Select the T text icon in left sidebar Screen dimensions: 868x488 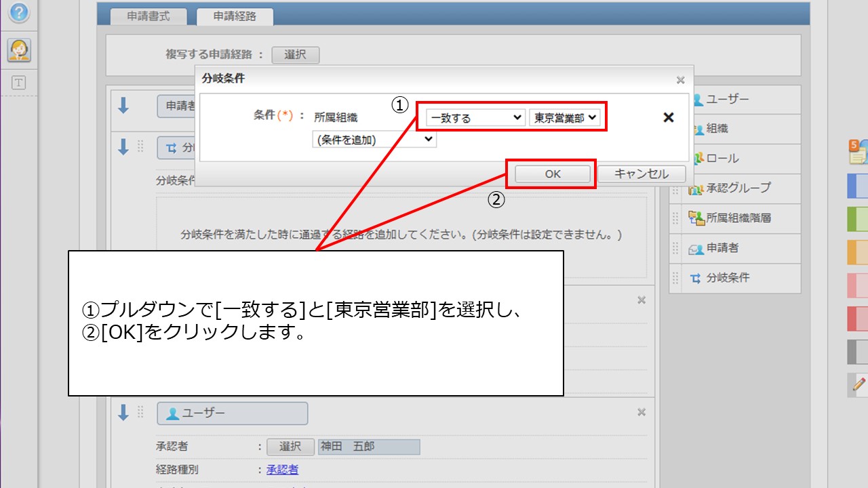tap(19, 83)
